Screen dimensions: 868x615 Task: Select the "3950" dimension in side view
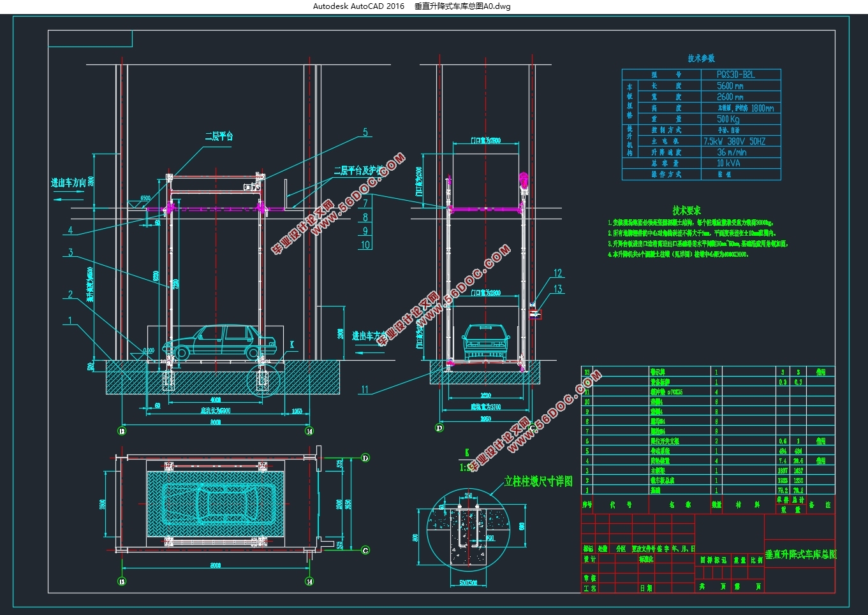(x=486, y=419)
